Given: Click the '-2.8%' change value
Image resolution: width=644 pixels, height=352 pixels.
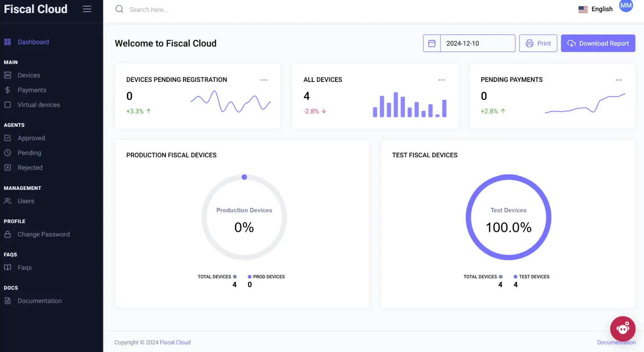Looking at the screenshot, I should [311, 111].
